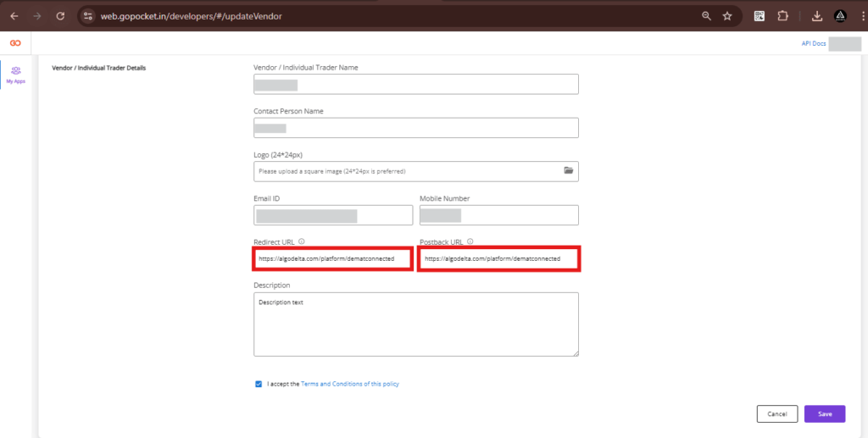
Task: Open the browser downloads icon
Action: pos(817,15)
